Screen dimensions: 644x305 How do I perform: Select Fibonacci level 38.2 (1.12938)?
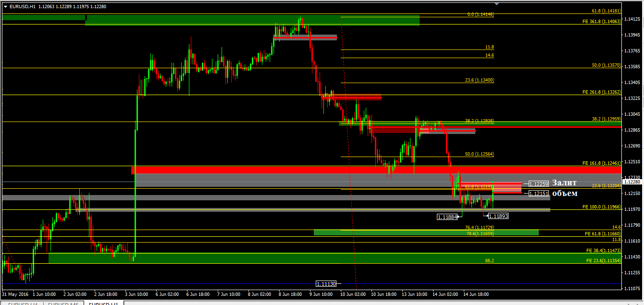pyautogui.click(x=480, y=121)
